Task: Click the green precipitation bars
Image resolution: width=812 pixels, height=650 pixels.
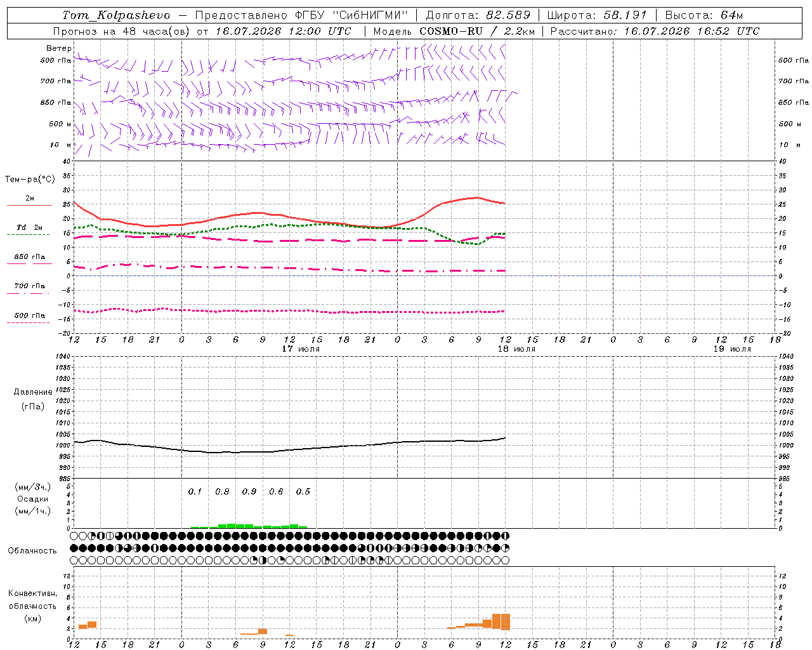Action: coord(249,526)
